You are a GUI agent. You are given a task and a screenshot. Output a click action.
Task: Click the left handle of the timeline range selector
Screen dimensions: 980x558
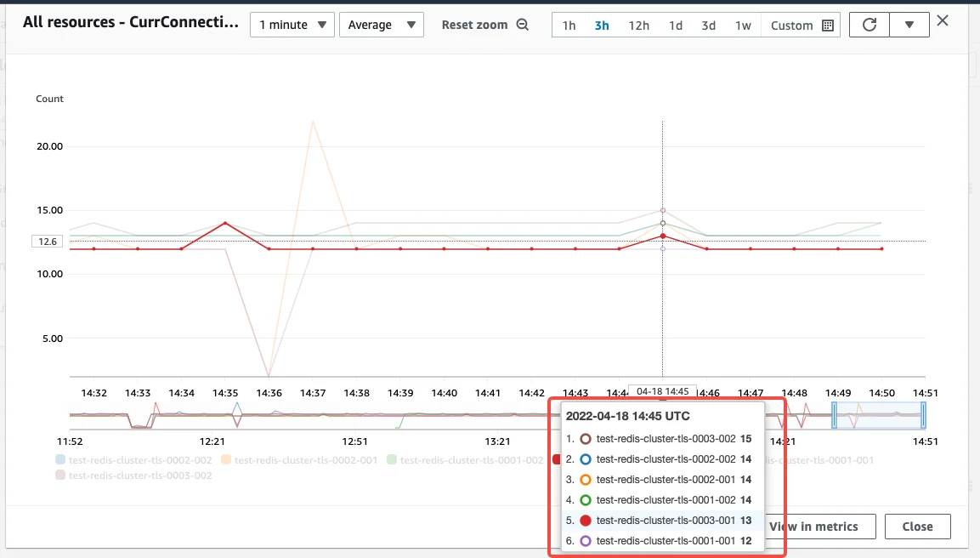click(x=834, y=415)
